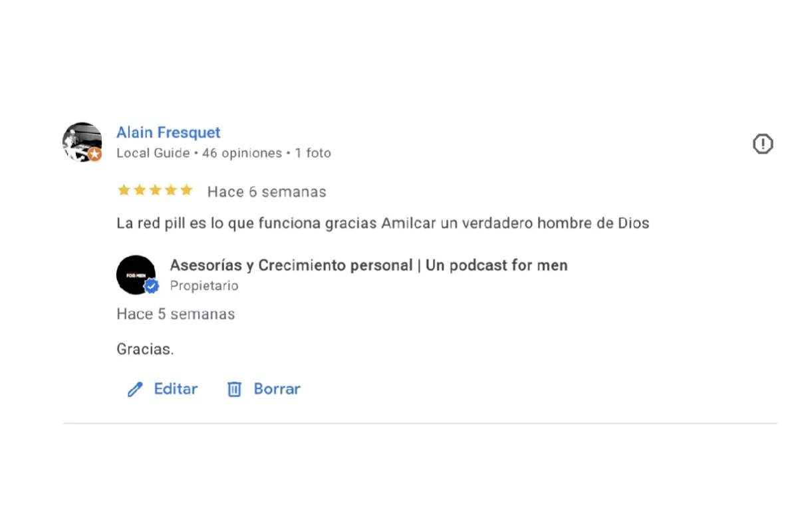798x532 pixels.
Task: Click the report review flag icon
Action: [763, 144]
